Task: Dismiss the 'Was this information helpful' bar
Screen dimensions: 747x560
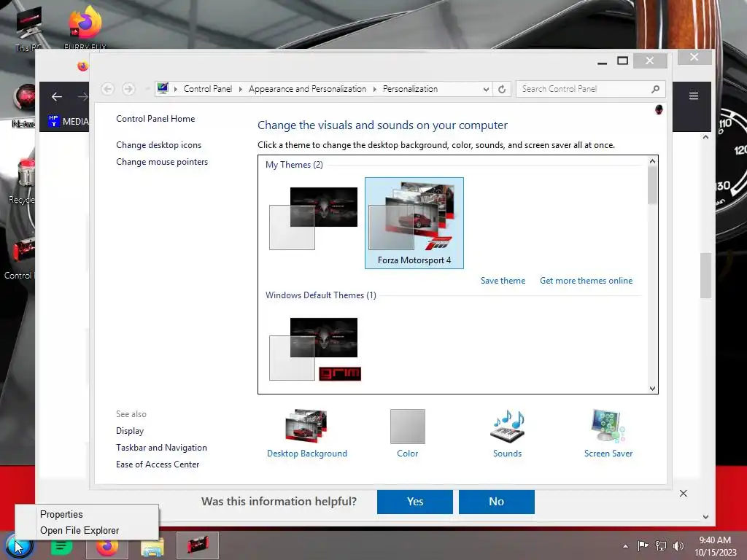Action: 683,494
